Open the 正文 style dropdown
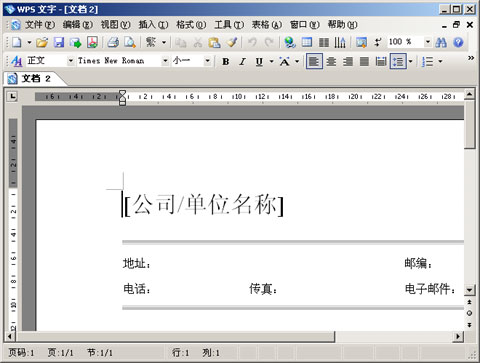 pyautogui.click(x=70, y=61)
